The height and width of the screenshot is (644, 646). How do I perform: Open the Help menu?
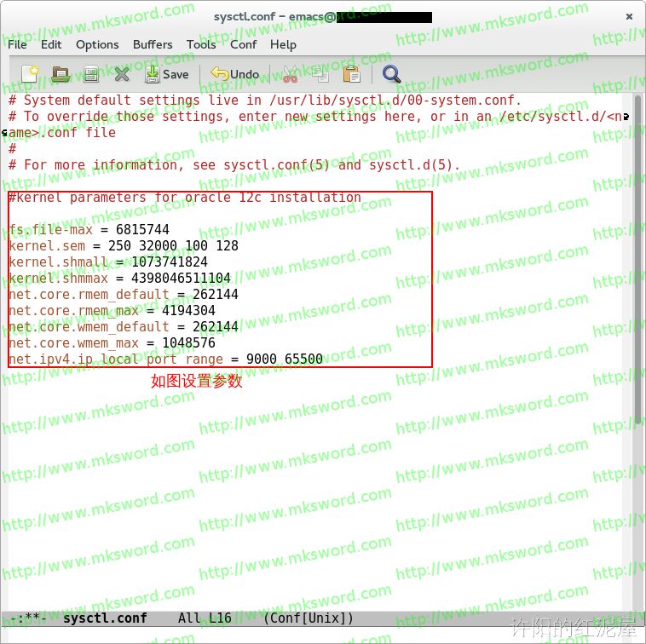point(283,44)
